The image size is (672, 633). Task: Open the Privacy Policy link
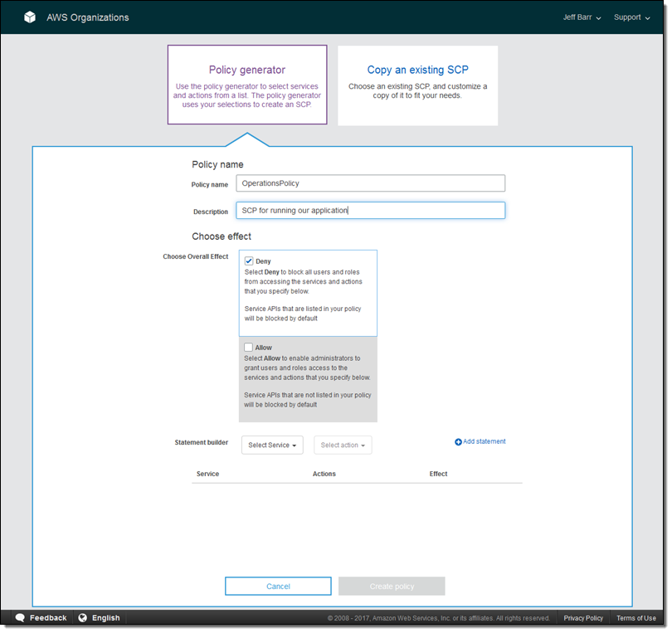(583, 618)
